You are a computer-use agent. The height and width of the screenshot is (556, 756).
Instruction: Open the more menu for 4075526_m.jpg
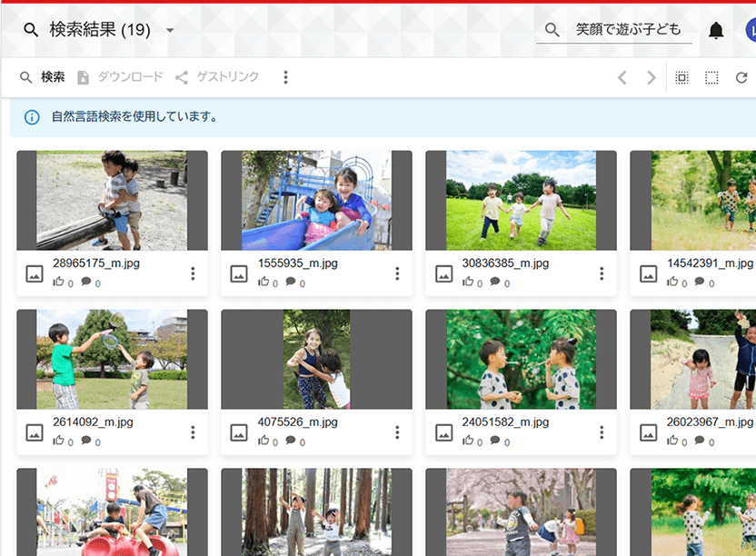tap(397, 432)
